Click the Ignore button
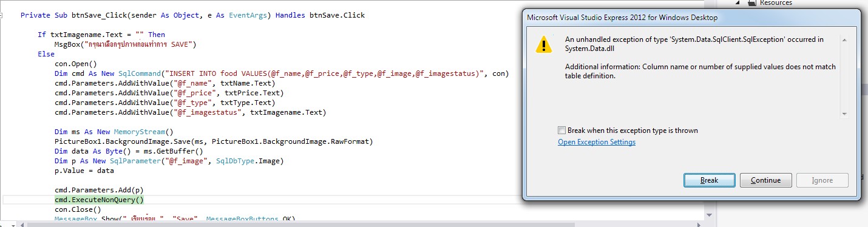Viewport: 868px width, 227px height. [822, 180]
